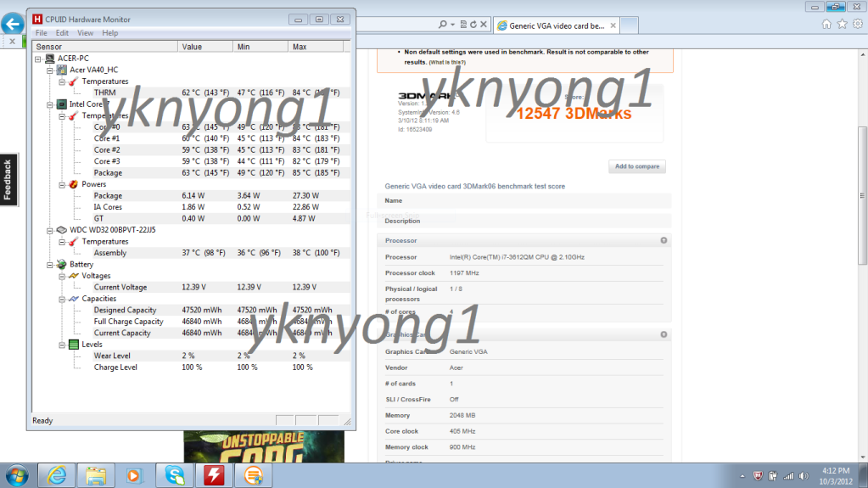Click the thermometer icon under Acer VA40_HC
This screenshot has width=868, height=488.
coord(73,81)
